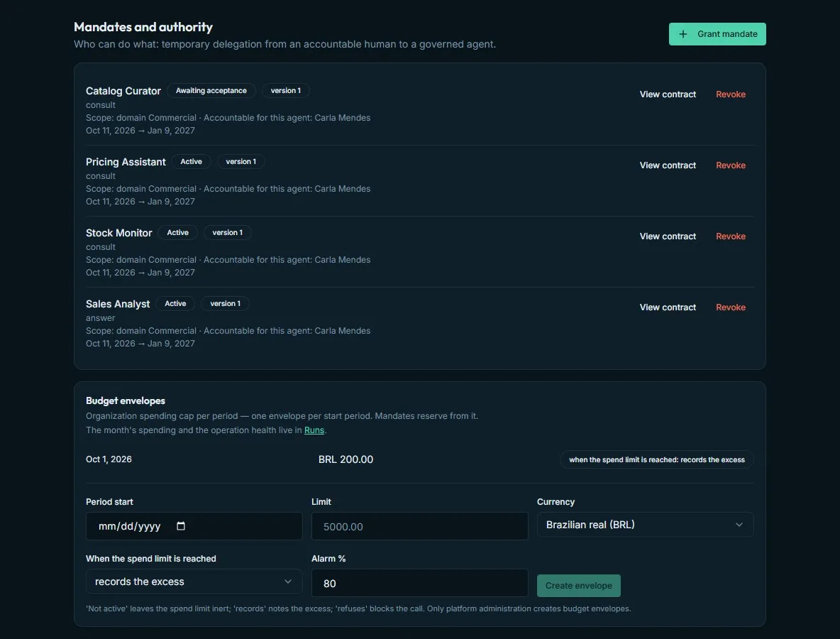This screenshot has height=639, width=840.
Task: Click the plus icon on Grant mandate
Action: tap(683, 34)
